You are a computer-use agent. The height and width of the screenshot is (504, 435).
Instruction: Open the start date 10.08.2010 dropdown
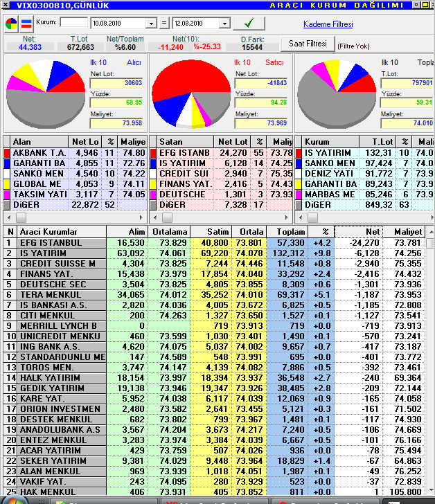(x=151, y=24)
